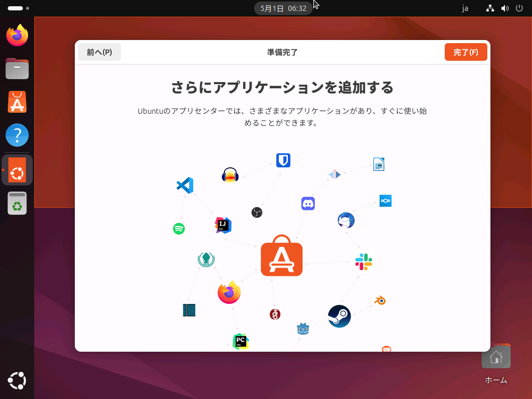Click the PyCharm icon
This screenshot has height=399, width=532.
tap(241, 341)
